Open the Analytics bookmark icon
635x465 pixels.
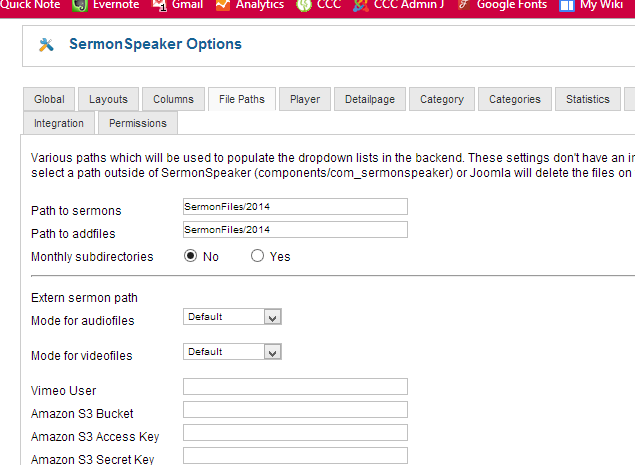223,5
